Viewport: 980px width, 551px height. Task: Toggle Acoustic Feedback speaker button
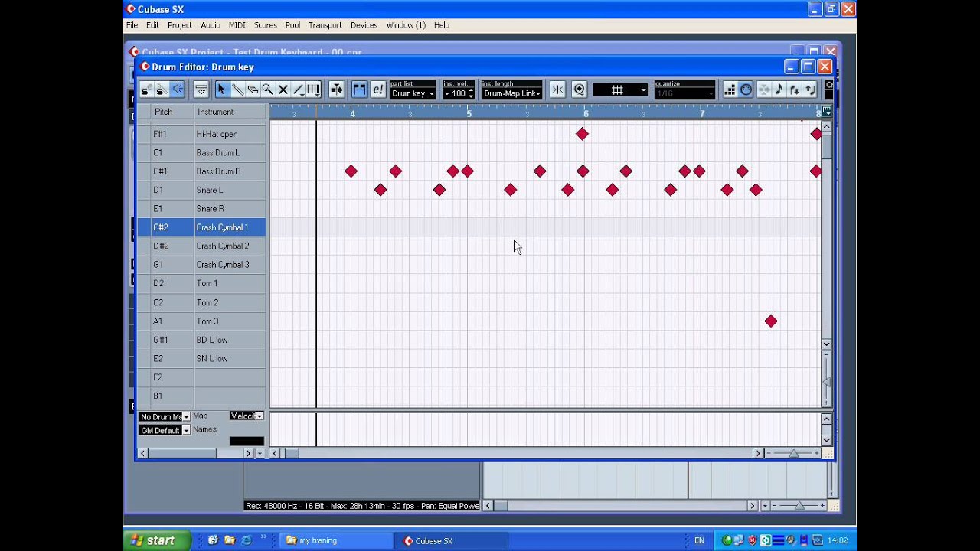177,90
